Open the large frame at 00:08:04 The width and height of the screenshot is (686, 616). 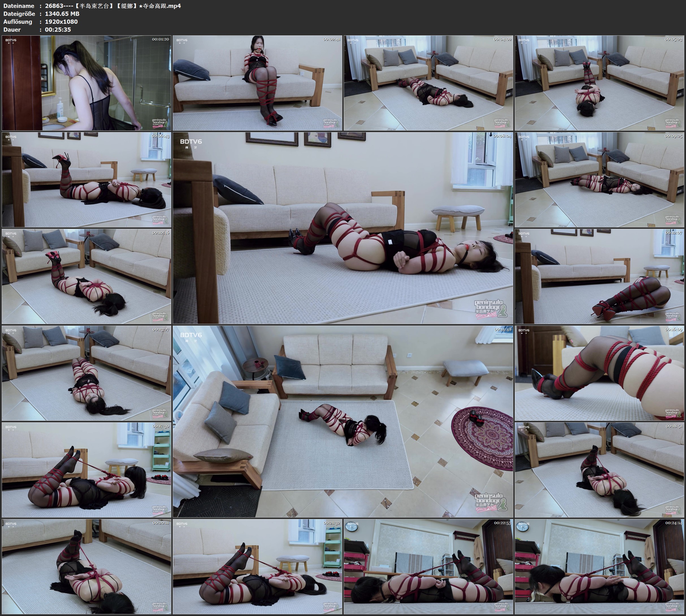point(343,228)
